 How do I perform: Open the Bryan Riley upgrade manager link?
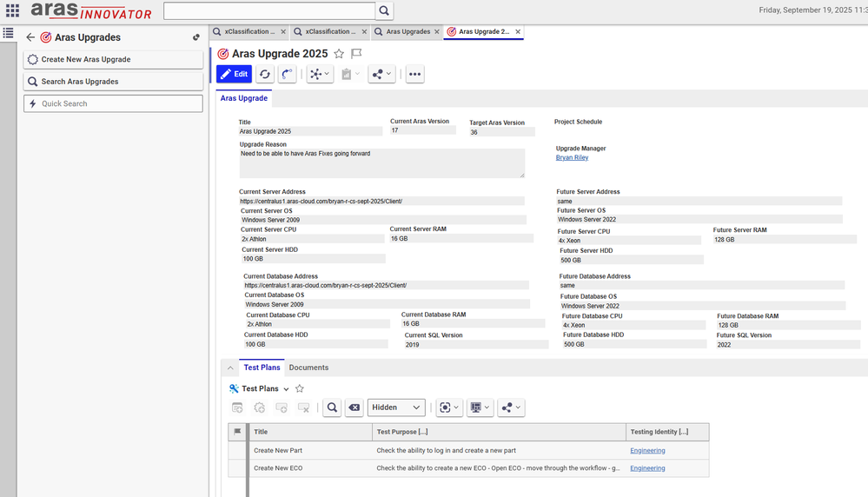(x=572, y=158)
